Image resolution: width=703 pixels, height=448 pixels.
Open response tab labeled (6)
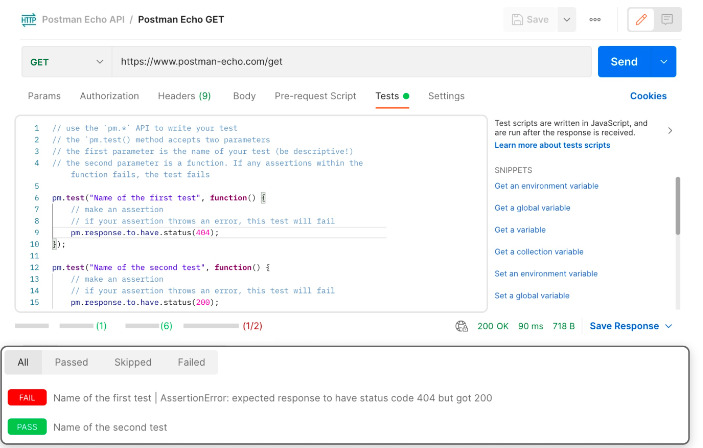coord(149,326)
